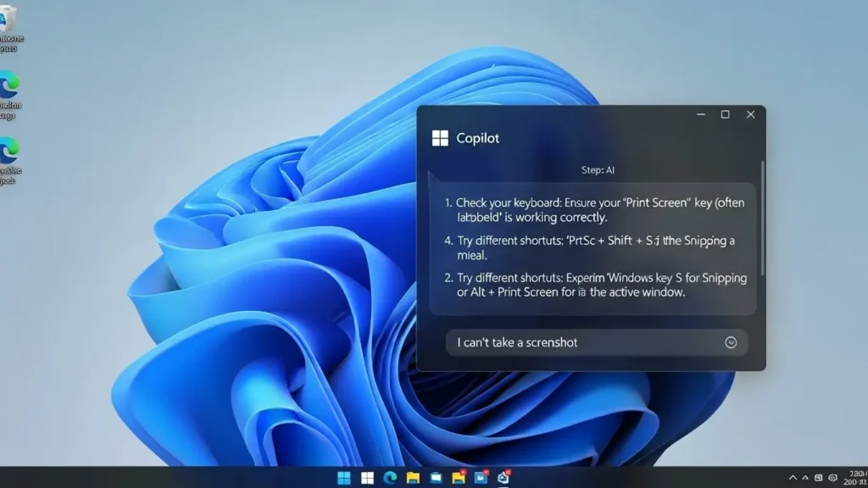Close the Copilot window
868x488 pixels.
[x=750, y=114]
